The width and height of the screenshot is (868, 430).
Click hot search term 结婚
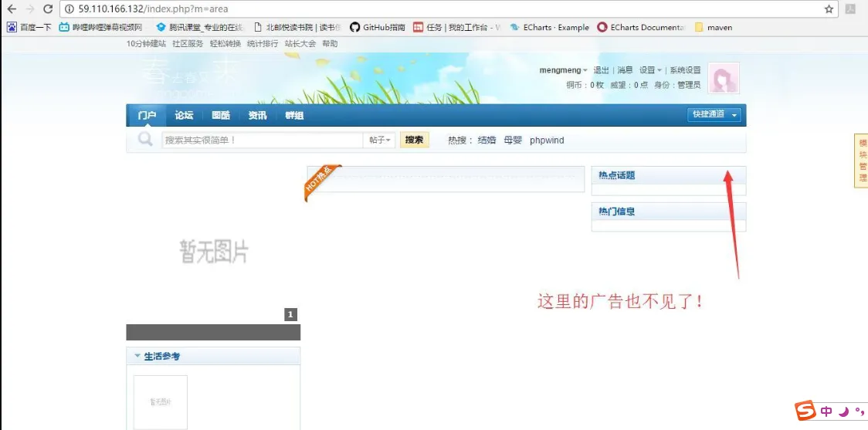coord(487,140)
